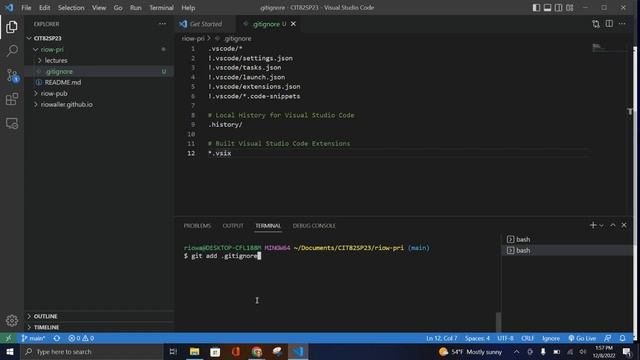Open the View menu
The image size is (640, 360).
click(99, 8)
